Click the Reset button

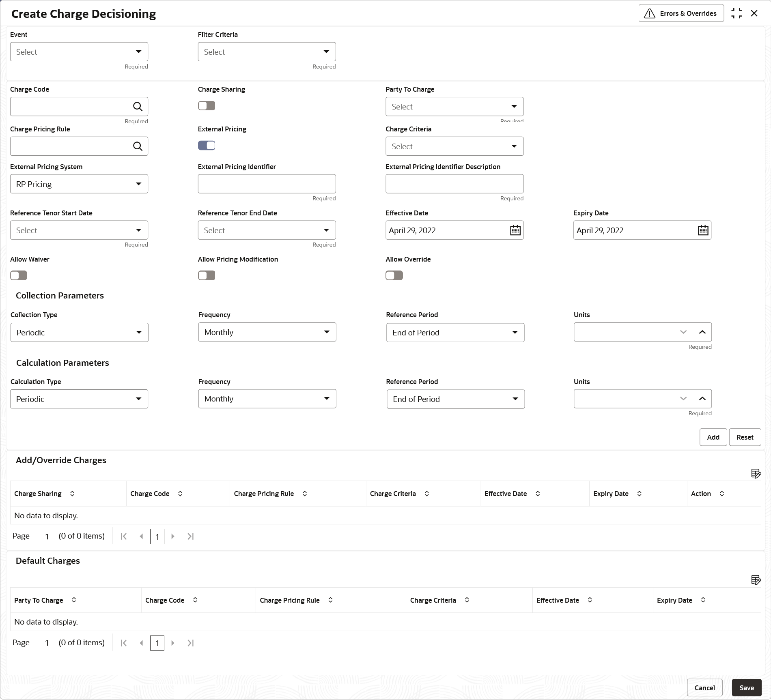point(745,437)
